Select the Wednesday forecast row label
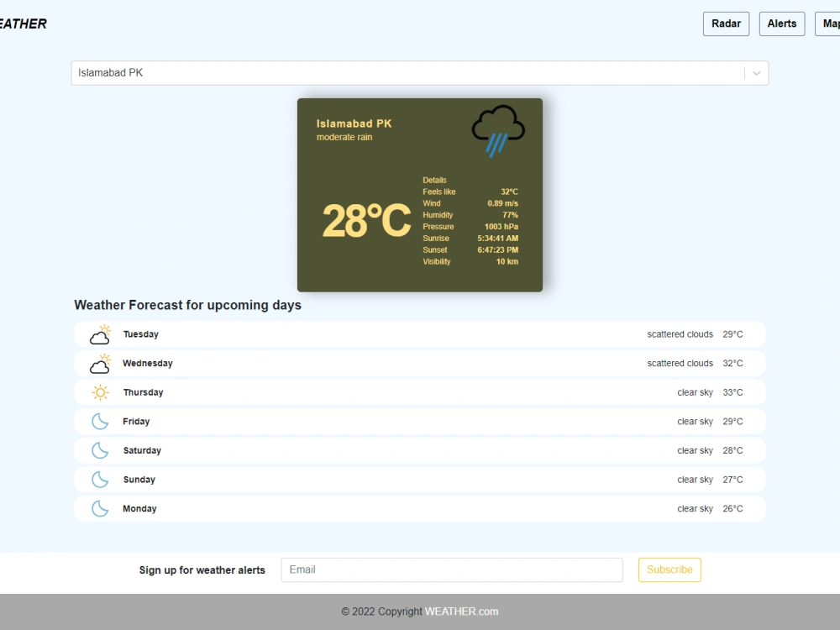Image resolution: width=840 pixels, height=630 pixels. (x=148, y=363)
